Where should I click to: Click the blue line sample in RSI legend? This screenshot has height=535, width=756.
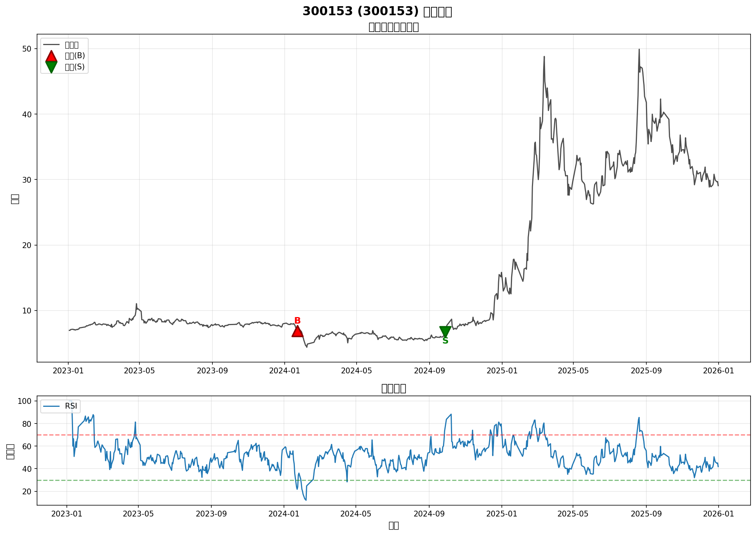tap(51, 406)
